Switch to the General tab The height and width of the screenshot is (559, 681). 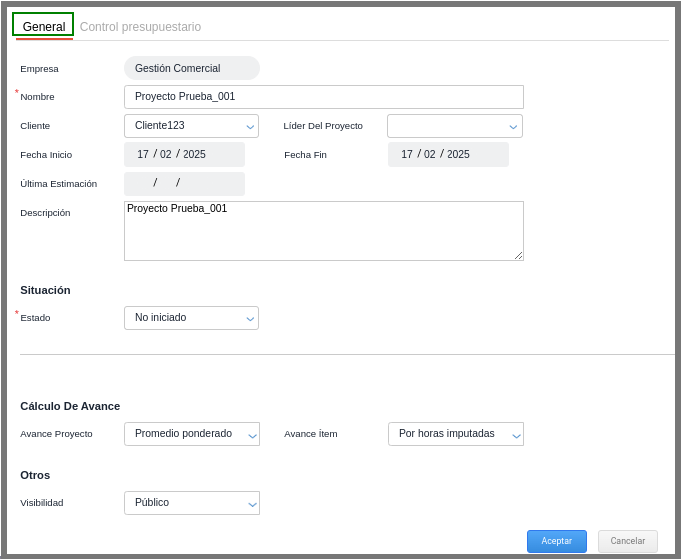pos(43,26)
